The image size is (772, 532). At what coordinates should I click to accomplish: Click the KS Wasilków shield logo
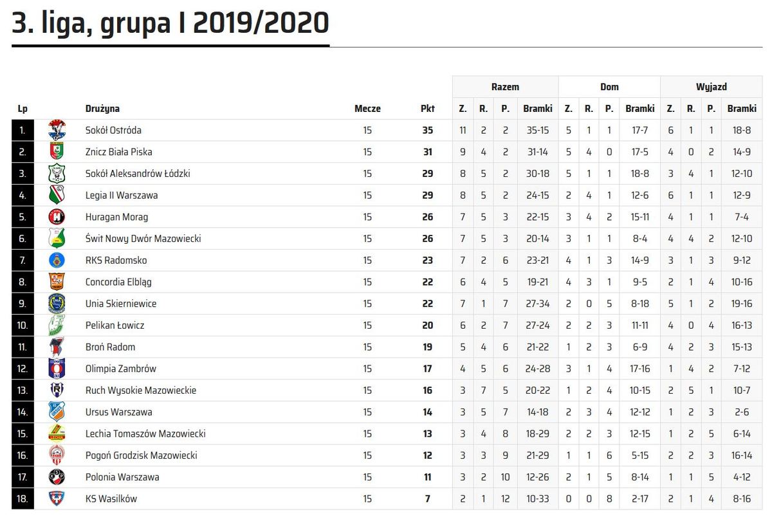click(57, 499)
